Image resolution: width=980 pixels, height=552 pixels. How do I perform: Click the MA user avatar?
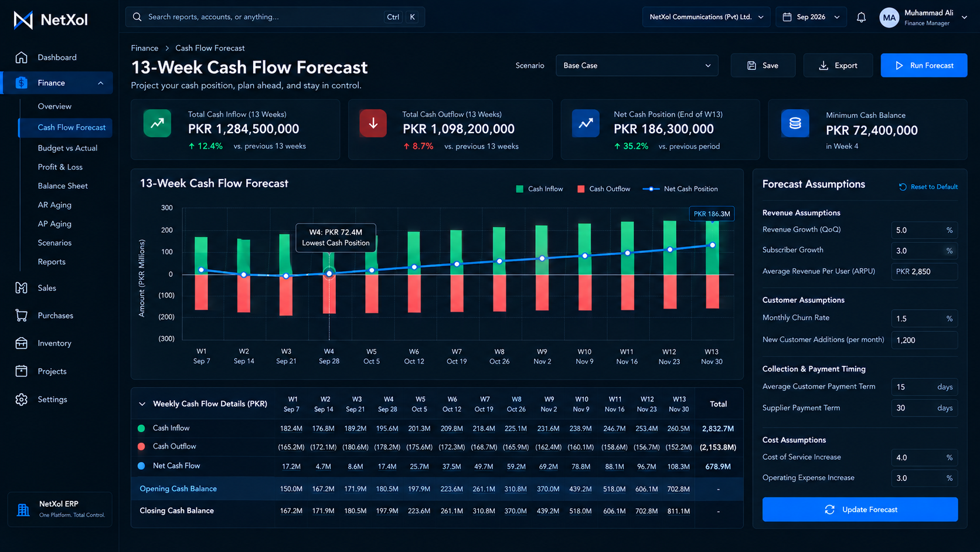(x=889, y=18)
